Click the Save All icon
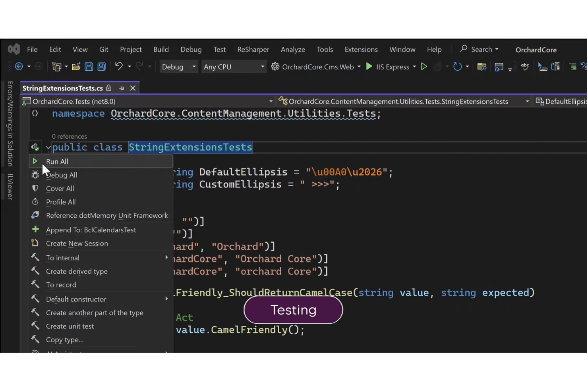The height and width of the screenshot is (392, 588). 102,67
